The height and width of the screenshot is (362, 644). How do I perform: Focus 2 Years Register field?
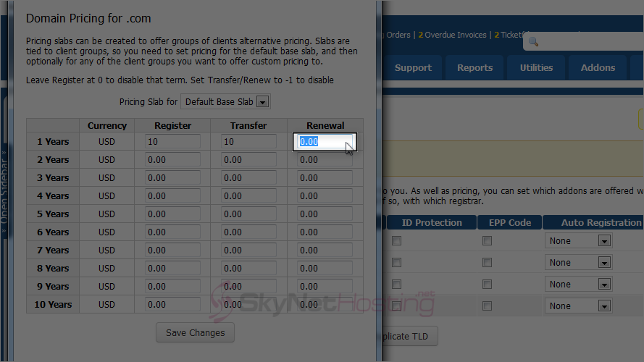pyautogui.click(x=172, y=160)
